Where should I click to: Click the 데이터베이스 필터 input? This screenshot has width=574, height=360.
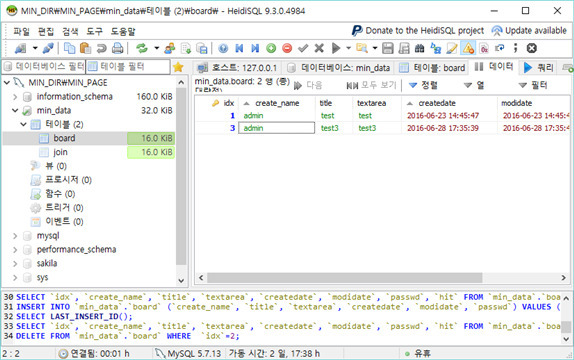tap(44, 67)
